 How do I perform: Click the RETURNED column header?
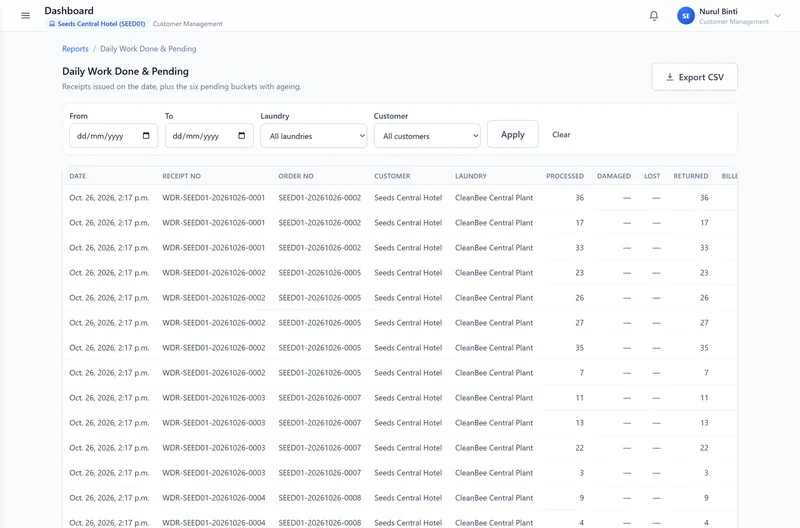tap(691, 176)
